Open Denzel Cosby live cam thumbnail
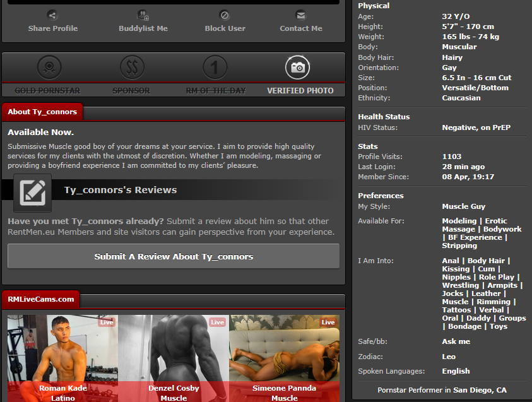532x402 pixels. (174, 357)
